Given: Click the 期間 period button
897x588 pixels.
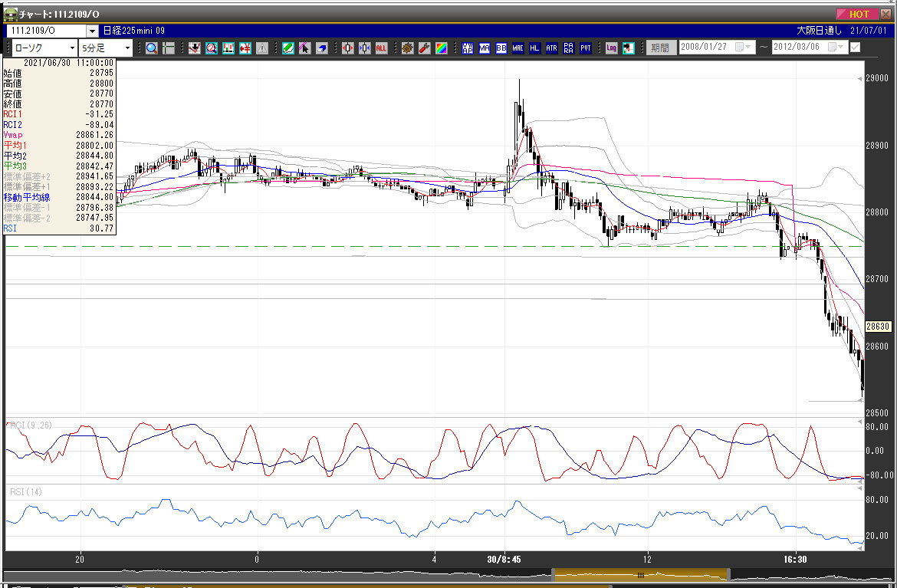Looking at the screenshot, I should coord(660,48).
